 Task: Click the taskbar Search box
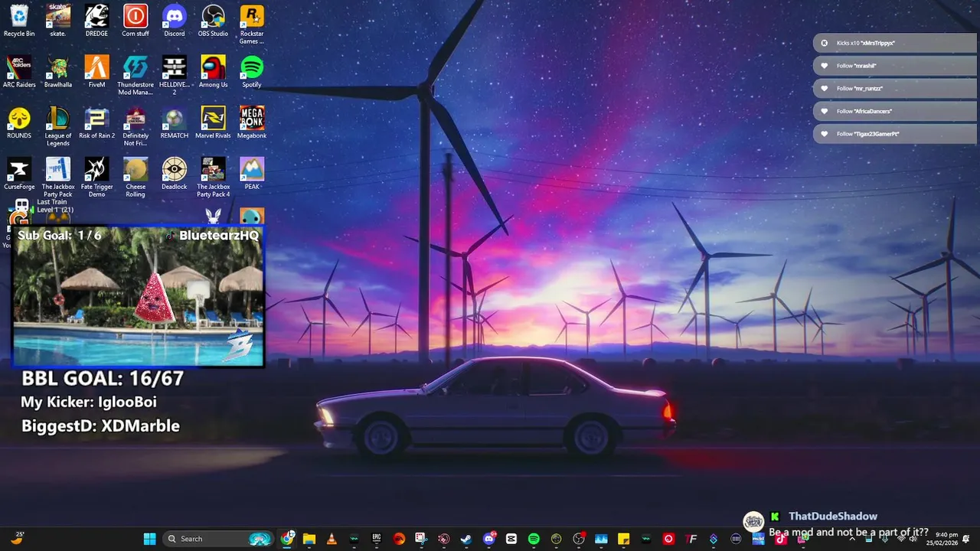[x=218, y=539]
